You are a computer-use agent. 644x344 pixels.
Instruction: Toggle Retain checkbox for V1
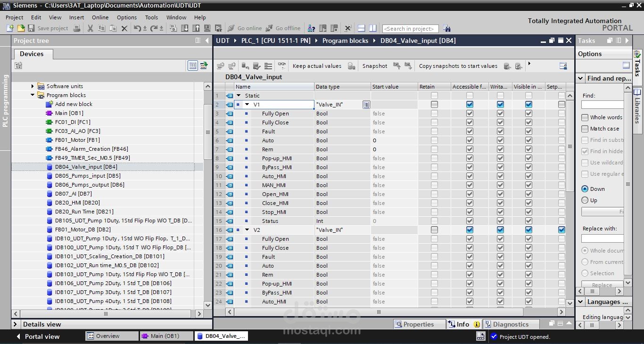click(x=434, y=105)
